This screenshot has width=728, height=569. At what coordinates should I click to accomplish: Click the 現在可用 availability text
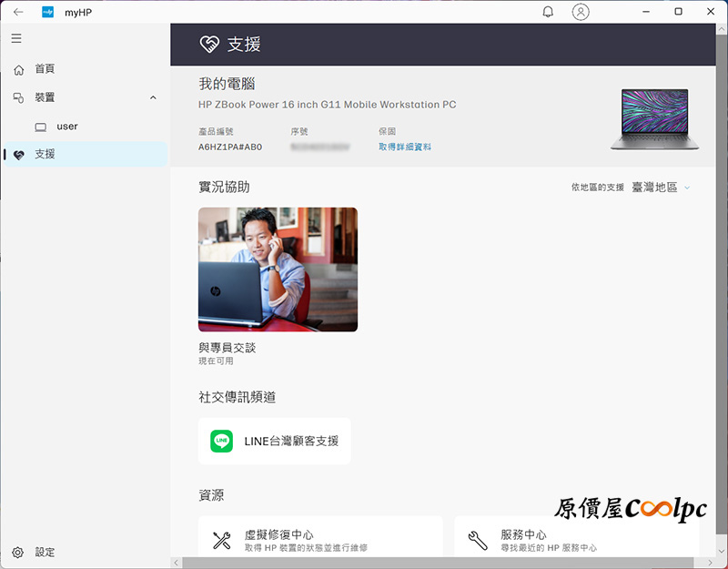point(216,361)
